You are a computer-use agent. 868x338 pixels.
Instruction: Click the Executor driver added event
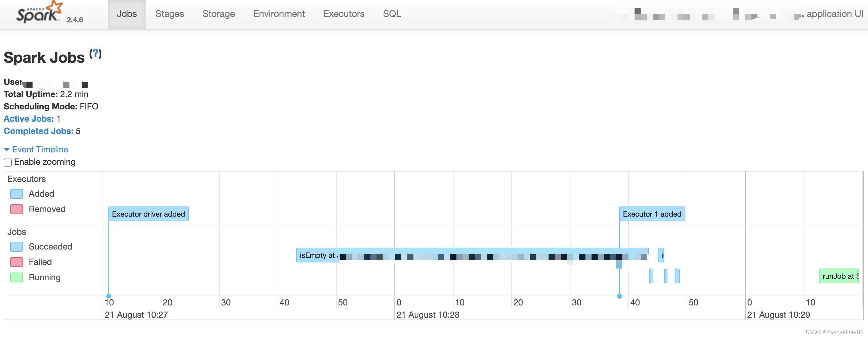click(148, 214)
